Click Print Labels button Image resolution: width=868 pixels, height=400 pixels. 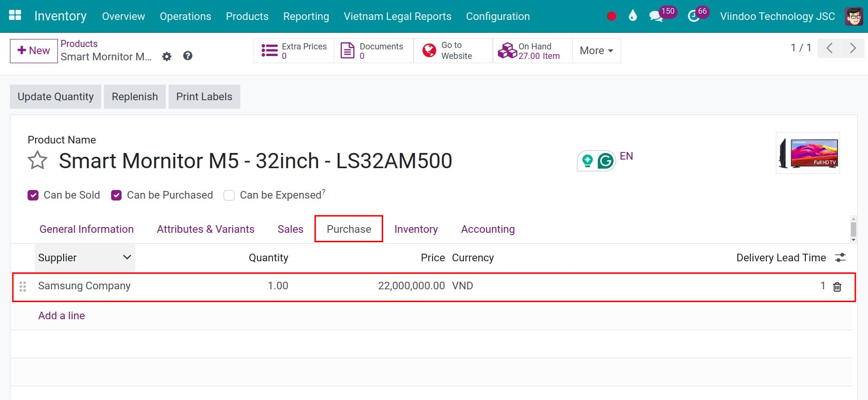pos(204,96)
